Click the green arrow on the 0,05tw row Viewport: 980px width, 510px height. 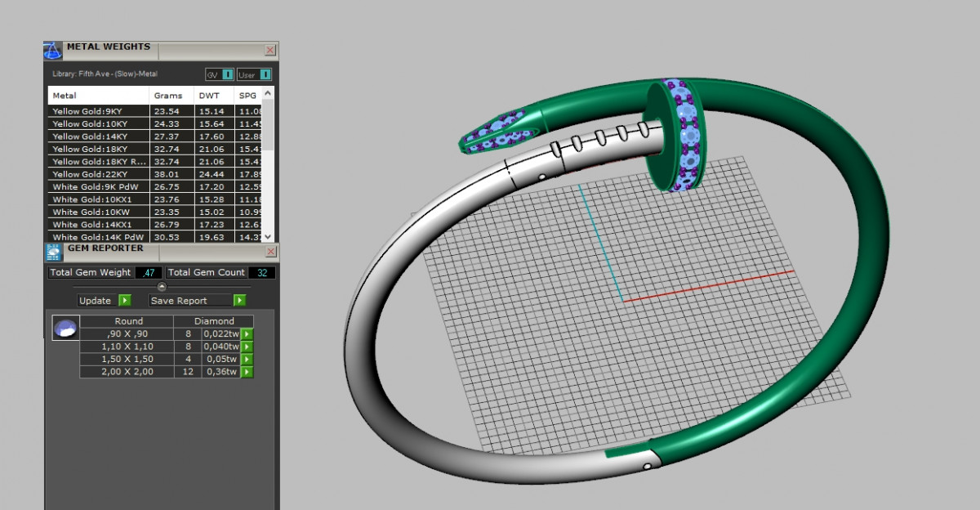247,359
